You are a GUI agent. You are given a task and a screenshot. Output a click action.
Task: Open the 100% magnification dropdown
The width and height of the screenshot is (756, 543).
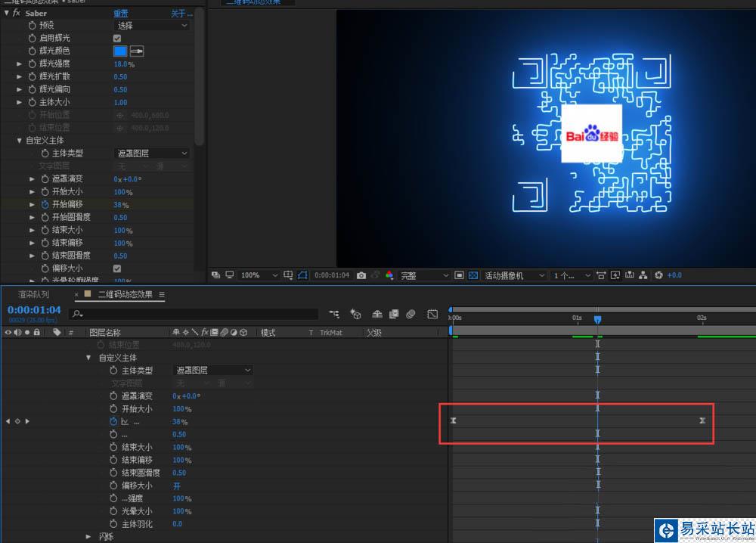tap(259, 275)
